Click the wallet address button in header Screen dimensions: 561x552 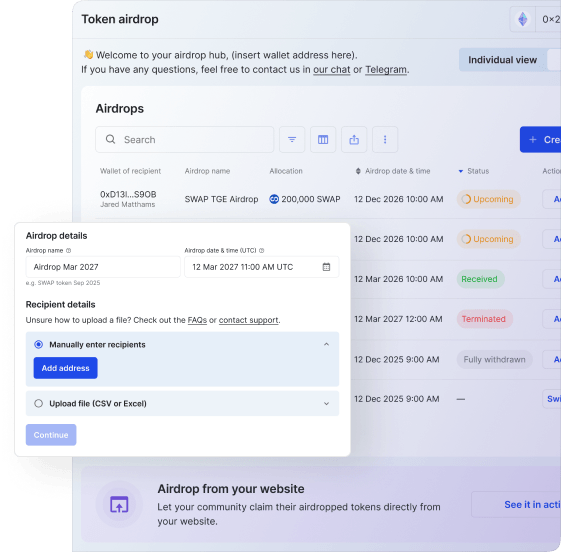[x=549, y=19]
